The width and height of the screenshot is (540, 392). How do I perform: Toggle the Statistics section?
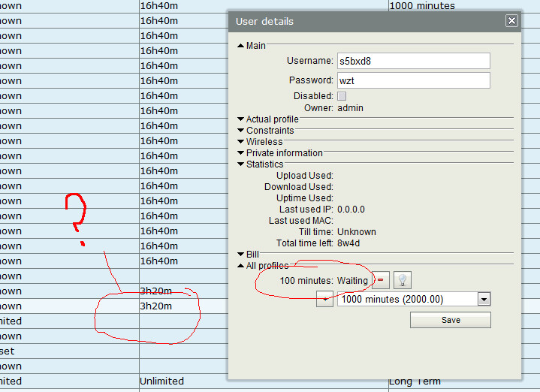(241, 164)
